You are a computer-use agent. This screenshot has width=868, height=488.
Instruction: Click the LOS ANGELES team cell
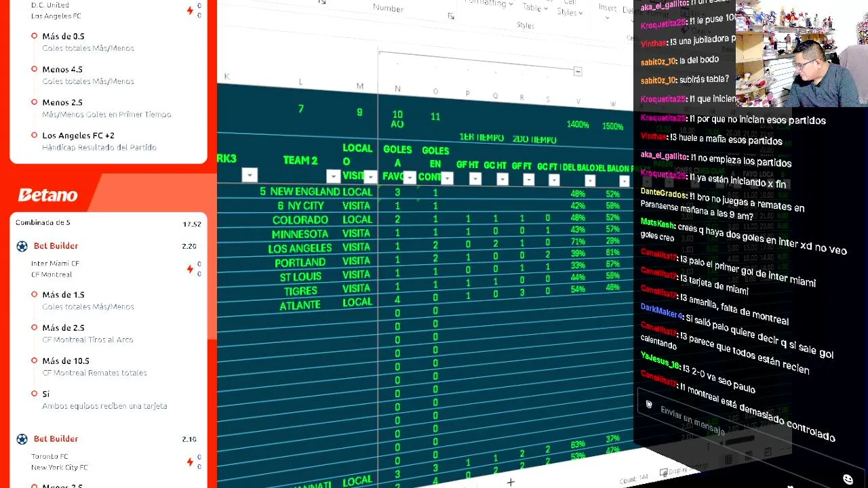tap(300, 249)
